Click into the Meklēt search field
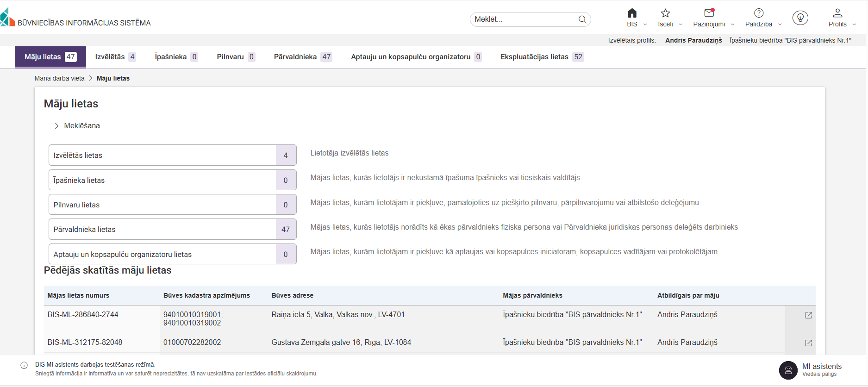The width and height of the screenshot is (868, 387). click(x=523, y=19)
